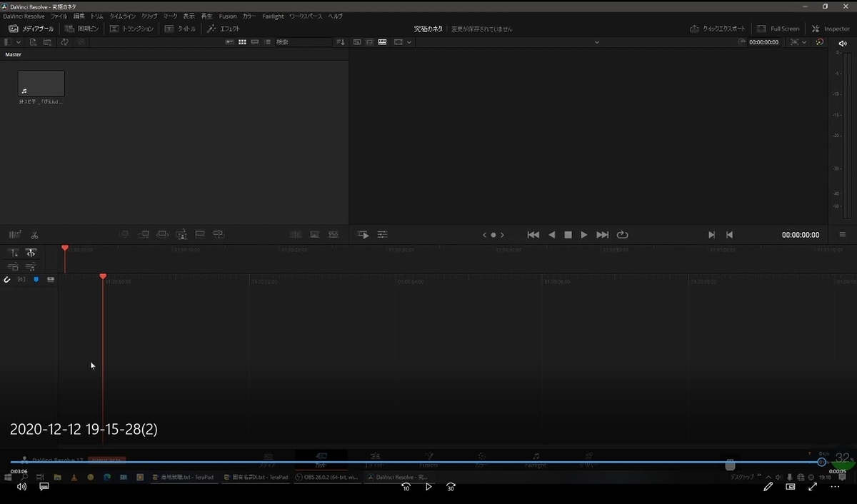Play the timeline in reverse

click(x=551, y=235)
